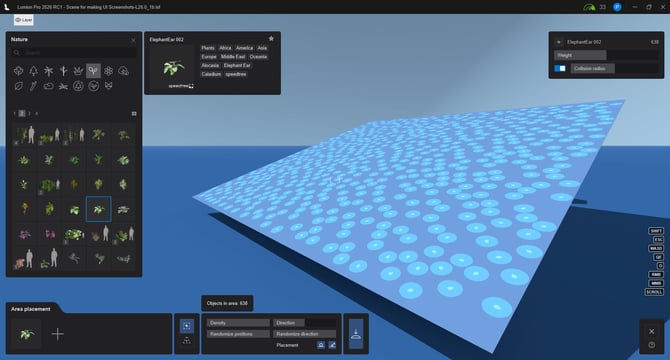Viewport: 670px width, 360px height.
Task: Click the 'Objects in area: 638' label
Action: click(227, 303)
